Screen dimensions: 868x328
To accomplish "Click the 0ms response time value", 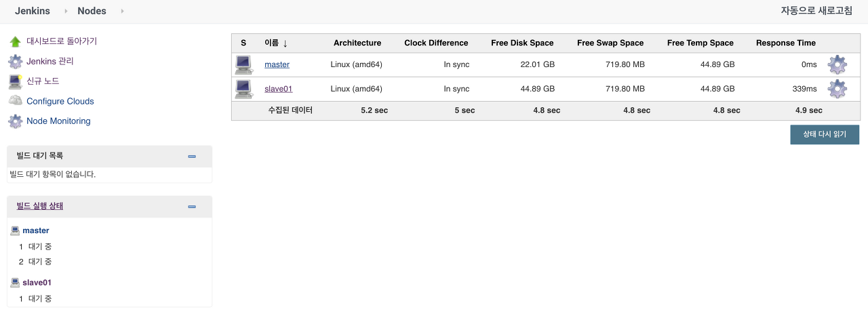I will [x=809, y=64].
